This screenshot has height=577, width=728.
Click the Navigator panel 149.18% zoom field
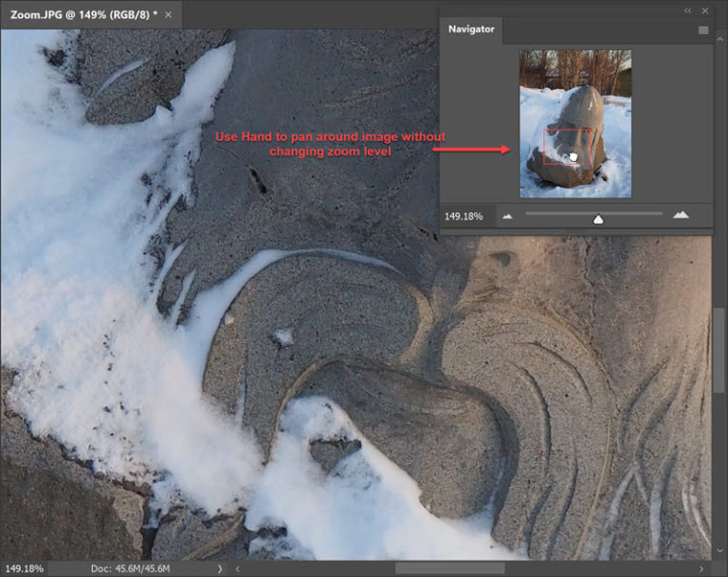point(464,216)
